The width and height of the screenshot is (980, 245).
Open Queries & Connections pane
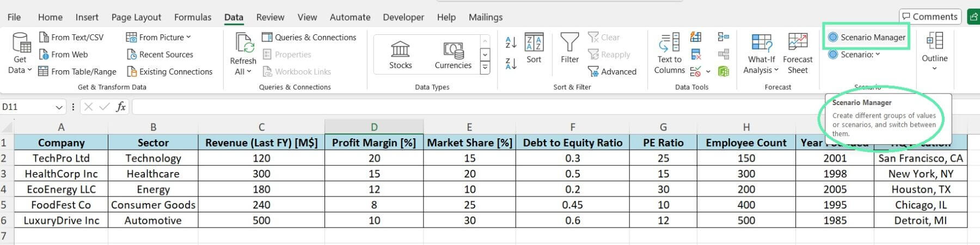309,37
